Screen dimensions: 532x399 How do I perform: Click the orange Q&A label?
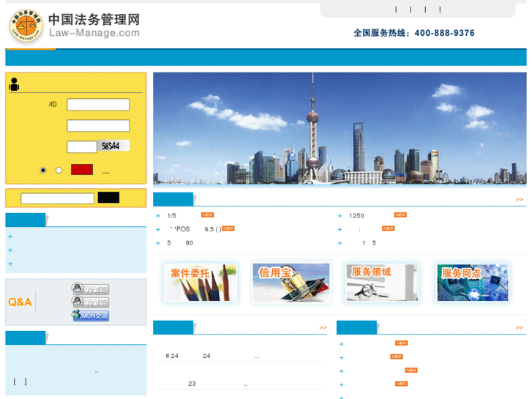point(20,302)
